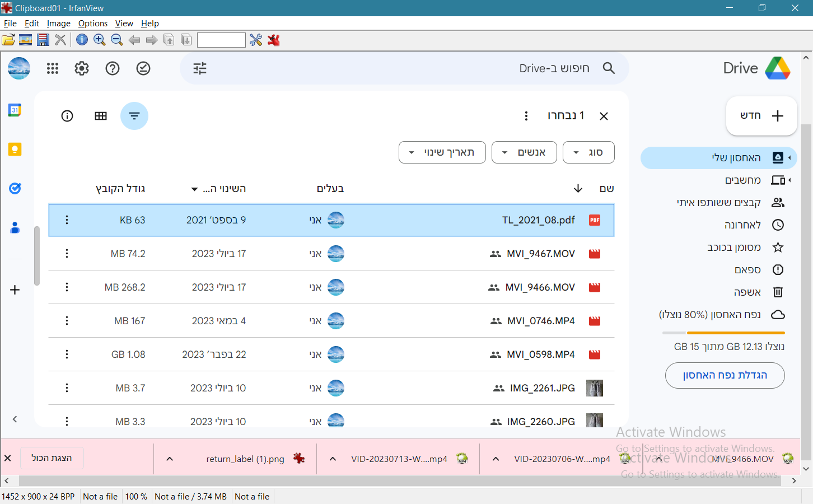Open Google Calendar side panel icon
Image resolution: width=813 pixels, height=504 pixels.
15,110
